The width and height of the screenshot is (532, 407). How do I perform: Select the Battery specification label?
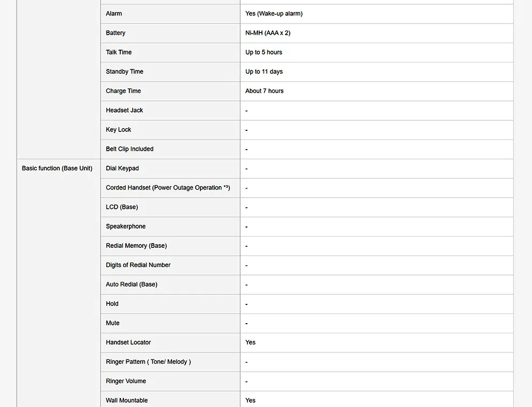coord(115,33)
